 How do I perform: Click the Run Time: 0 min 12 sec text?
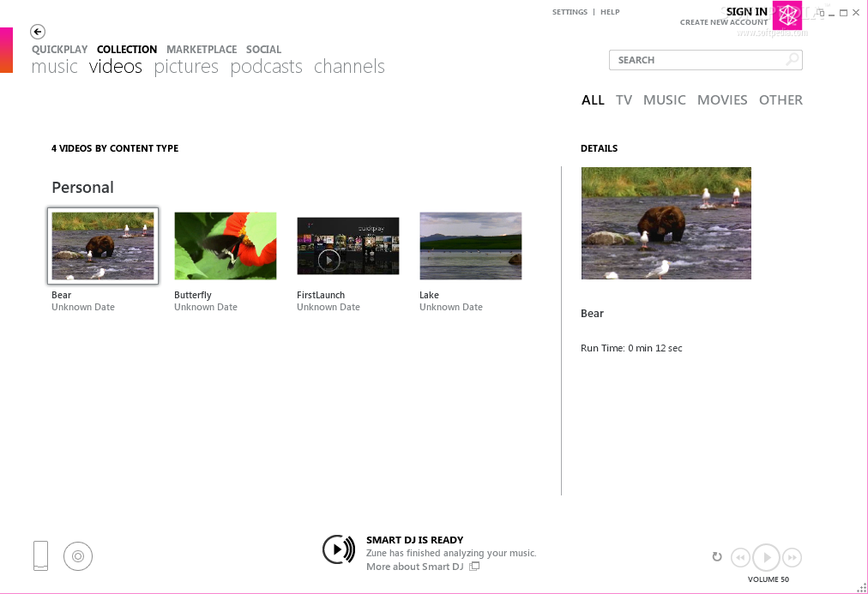pos(631,348)
